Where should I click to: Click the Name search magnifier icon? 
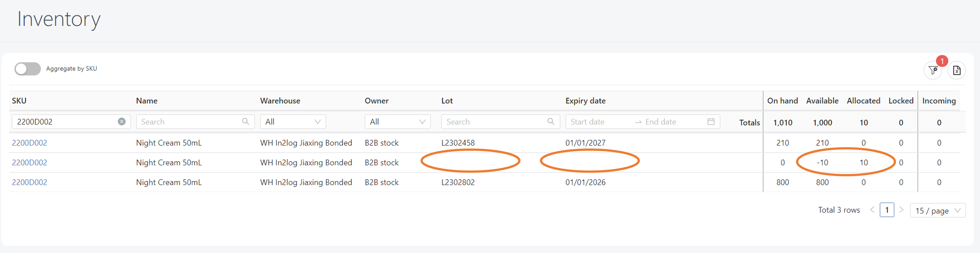coord(245,122)
